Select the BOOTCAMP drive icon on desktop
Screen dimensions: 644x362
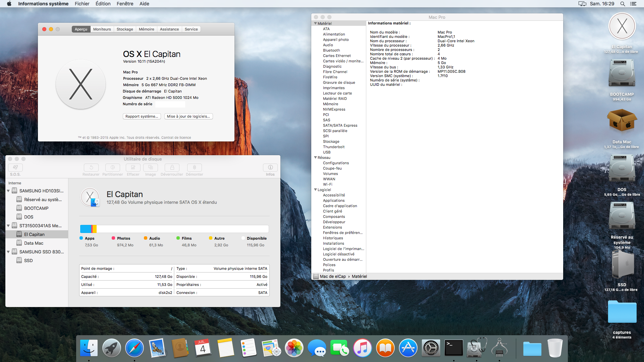(x=622, y=73)
